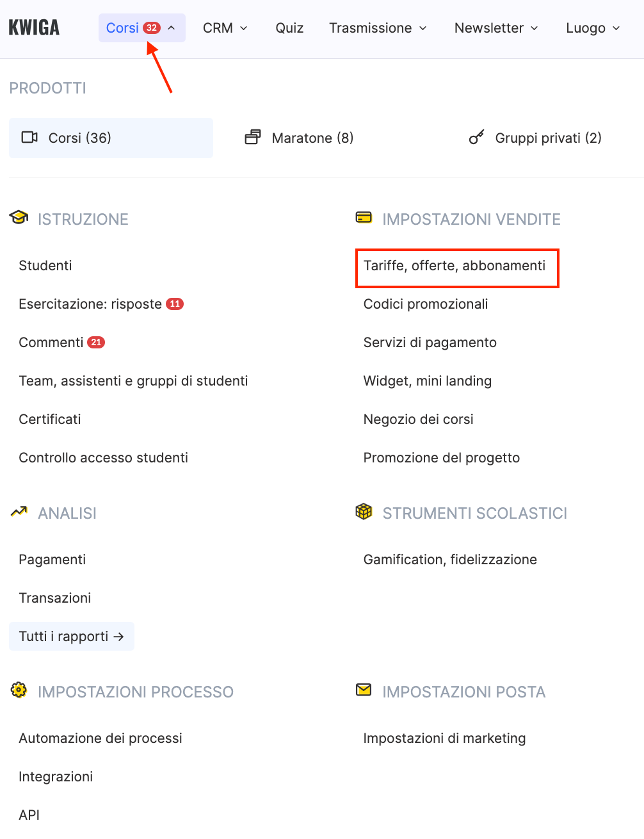644x839 pixels.
Task: Click the graduation cap Istruzione icon
Action: coord(19,218)
